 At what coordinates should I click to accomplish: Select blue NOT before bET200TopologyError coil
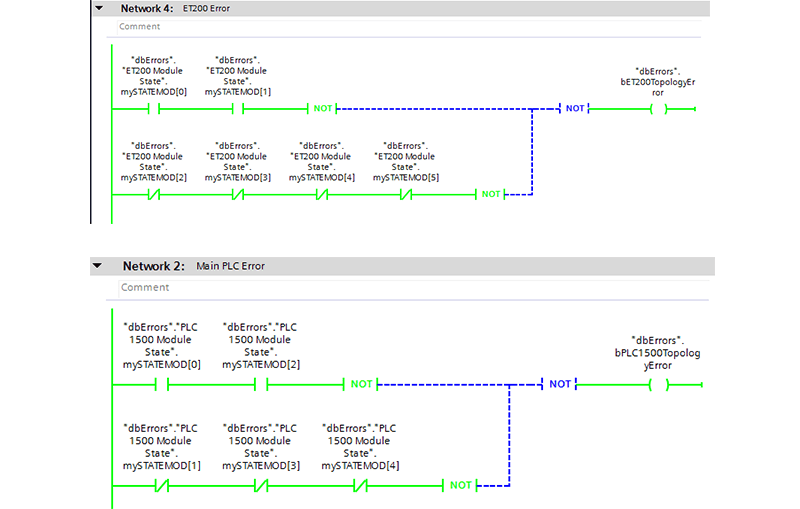574,109
